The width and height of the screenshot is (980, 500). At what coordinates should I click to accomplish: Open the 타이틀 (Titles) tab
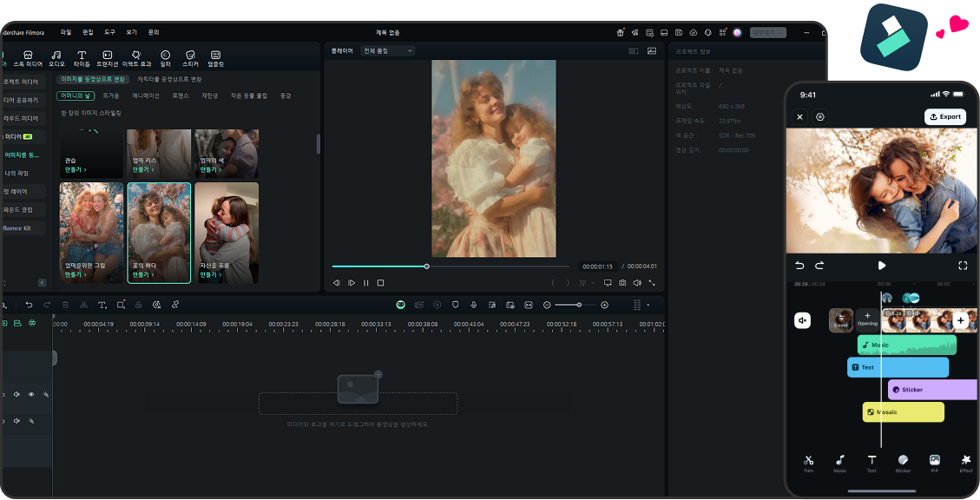point(82,59)
